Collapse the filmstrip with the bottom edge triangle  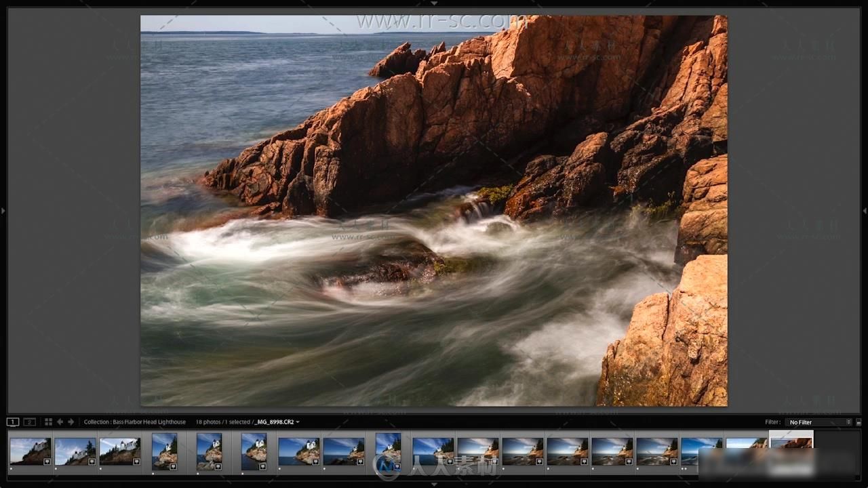434,485
